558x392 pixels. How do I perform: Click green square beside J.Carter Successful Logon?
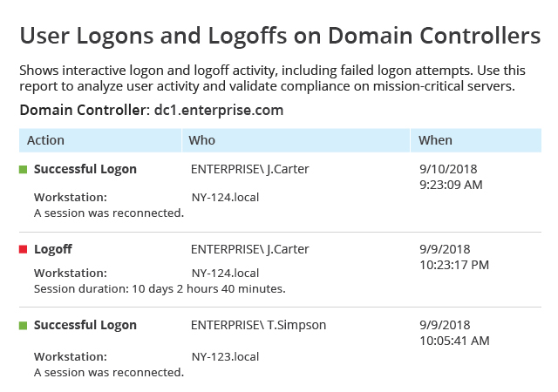(x=24, y=170)
